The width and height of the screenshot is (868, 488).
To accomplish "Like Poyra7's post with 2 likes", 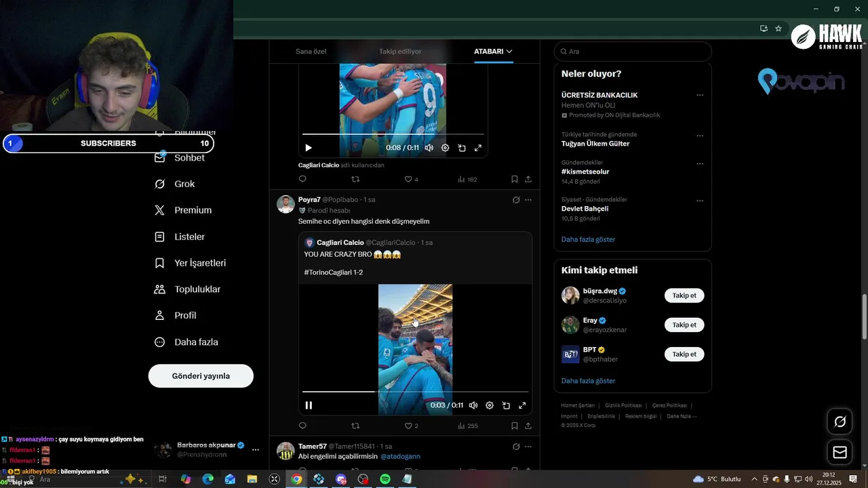I will pos(412,426).
